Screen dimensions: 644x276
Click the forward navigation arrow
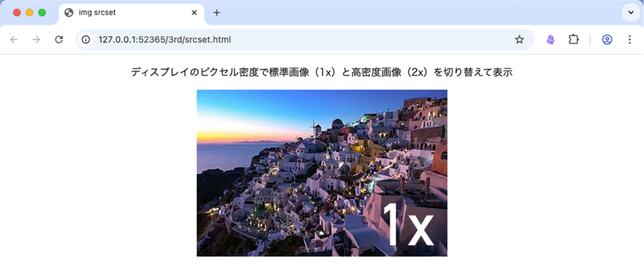click(x=36, y=40)
